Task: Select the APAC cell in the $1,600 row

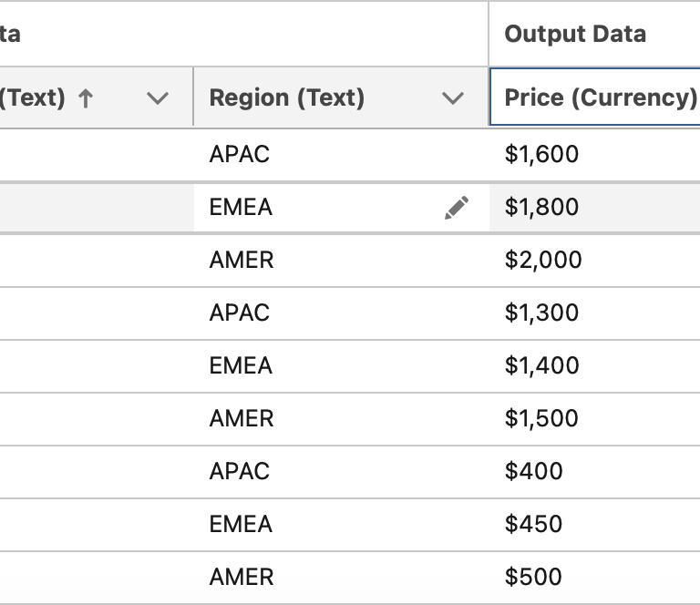Action: [x=240, y=154]
